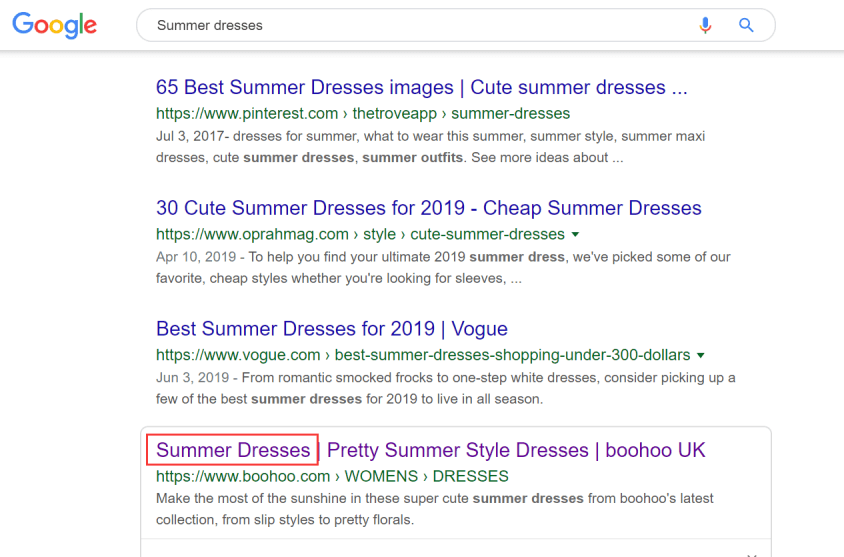Open the 65 Best Summer Dresses Pinterest result
Viewport: 844px width, 557px height.
click(421, 87)
